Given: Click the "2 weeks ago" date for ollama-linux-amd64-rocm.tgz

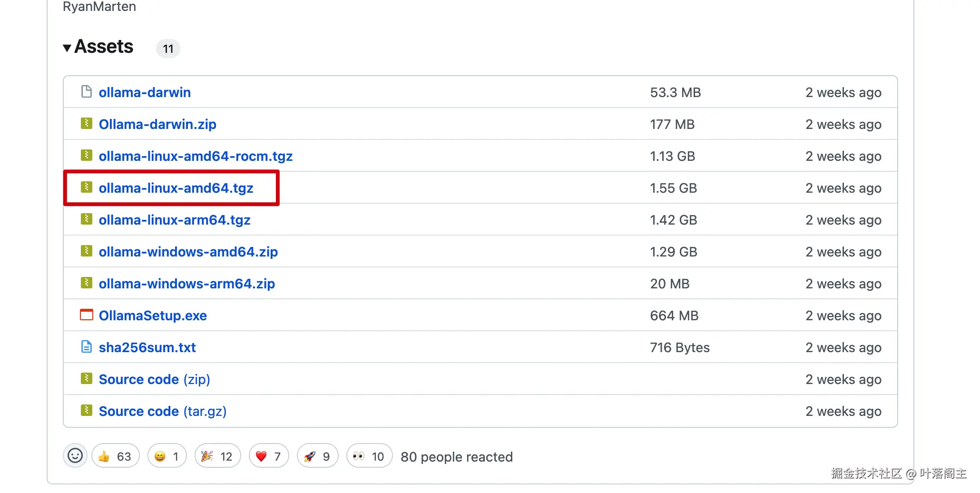Looking at the screenshot, I should [x=843, y=156].
